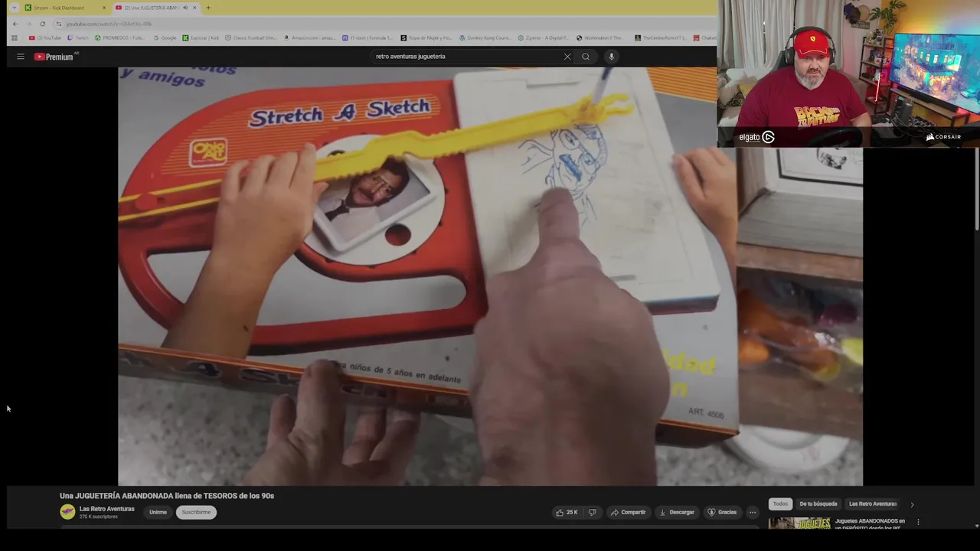Dislike the video with thumbs down
980x551 pixels.
(592, 512)
